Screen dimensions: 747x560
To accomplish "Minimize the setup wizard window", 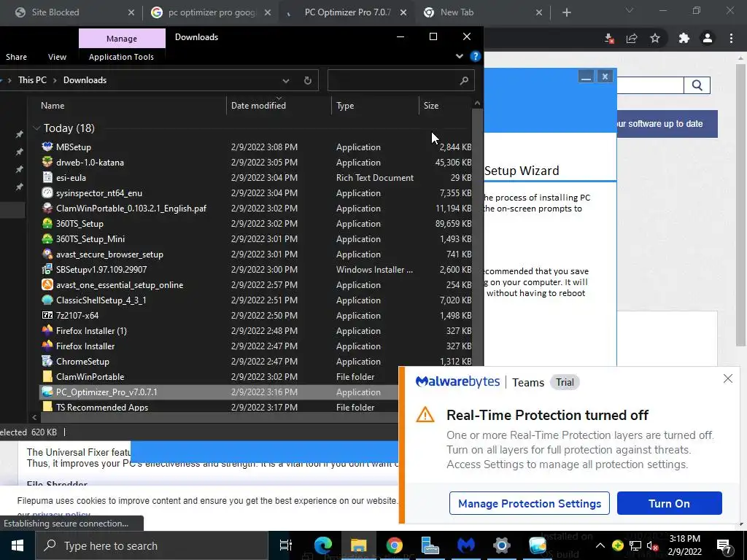I will (586, 76).
